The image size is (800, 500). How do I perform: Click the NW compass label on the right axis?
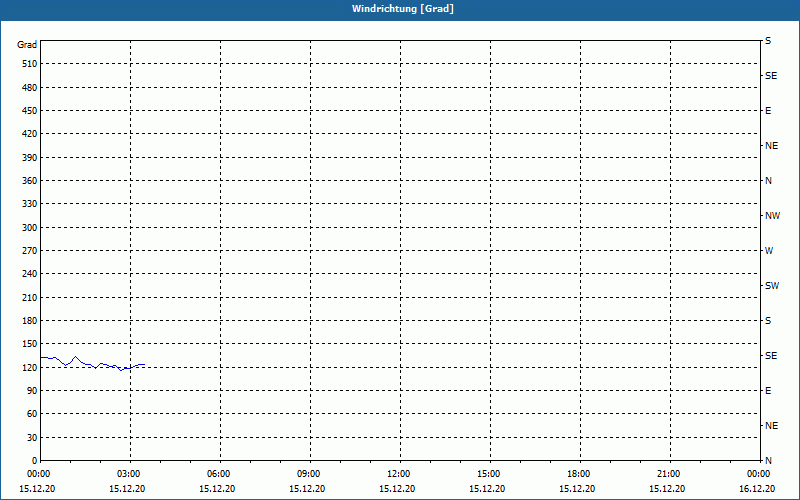tap(772, 216)
